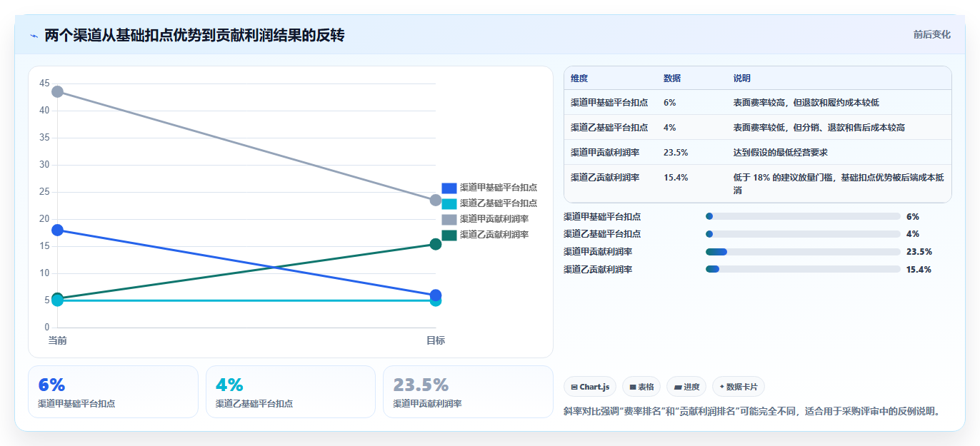Click the 当前 x-axis label
This screenshot has width=980, height=446.
click(x=57, y=340)
